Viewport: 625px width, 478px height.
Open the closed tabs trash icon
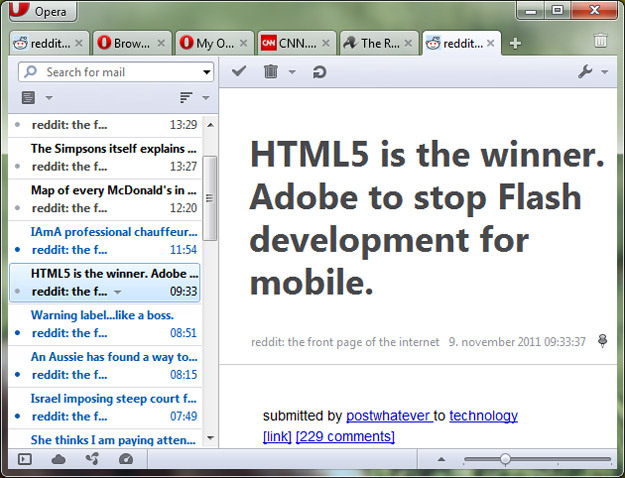pyautogui.click(x=600, y=42)
